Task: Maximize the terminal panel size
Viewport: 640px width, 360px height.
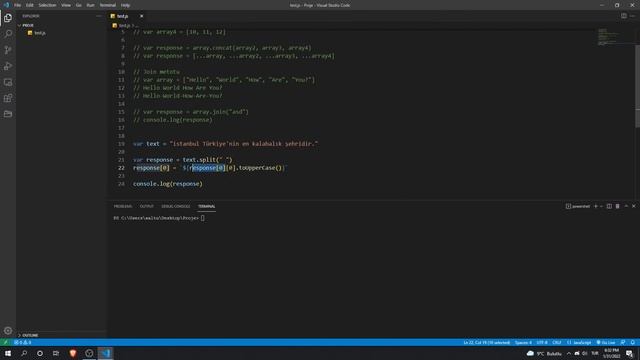Action: click(x=626, y=206)
